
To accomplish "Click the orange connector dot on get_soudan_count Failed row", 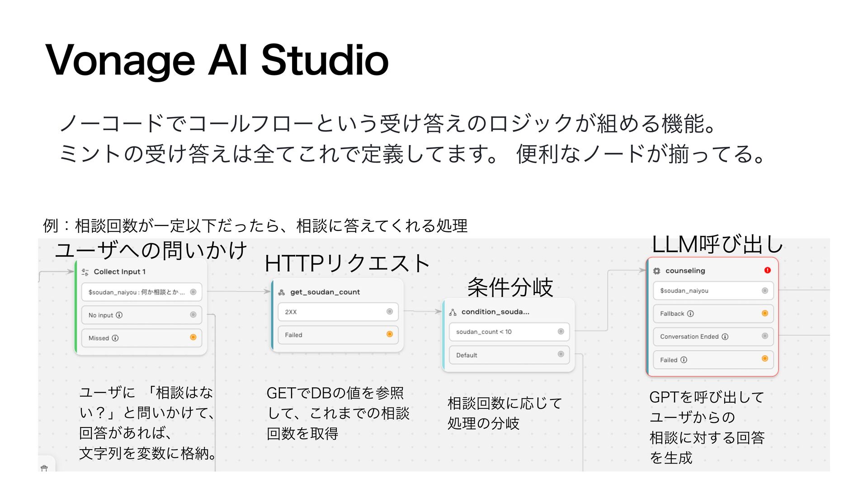I will click(390, 334).
